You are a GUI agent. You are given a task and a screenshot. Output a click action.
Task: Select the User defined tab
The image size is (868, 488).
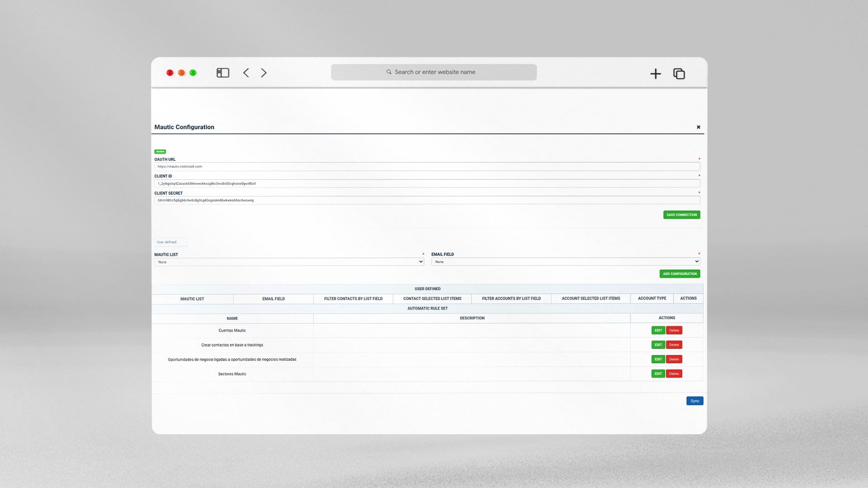point(170,242)
